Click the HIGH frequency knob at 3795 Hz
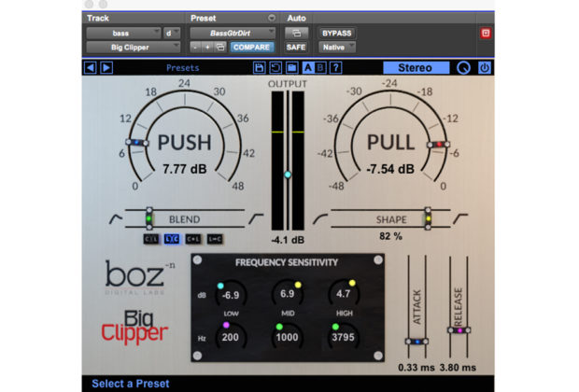Viewport: 579px width, 392px height. pos(343,336)
